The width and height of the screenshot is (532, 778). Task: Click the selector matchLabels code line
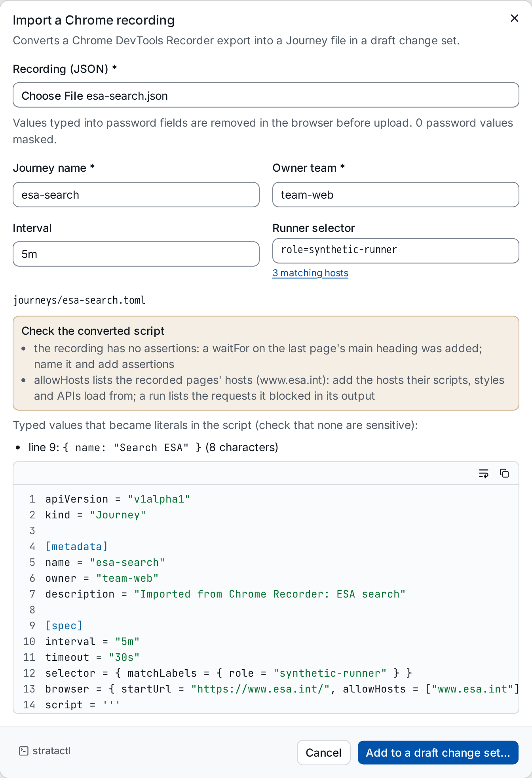click(x=228, y=673)
